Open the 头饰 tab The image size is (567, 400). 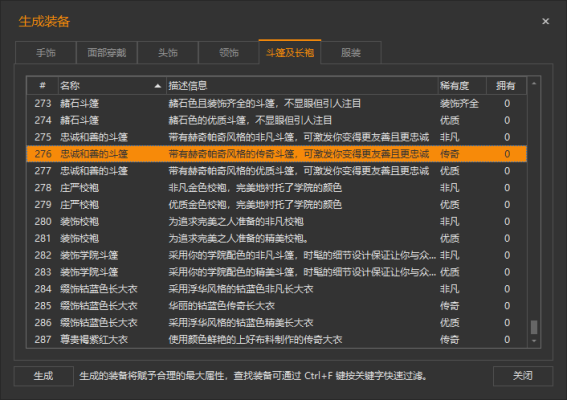168,53
